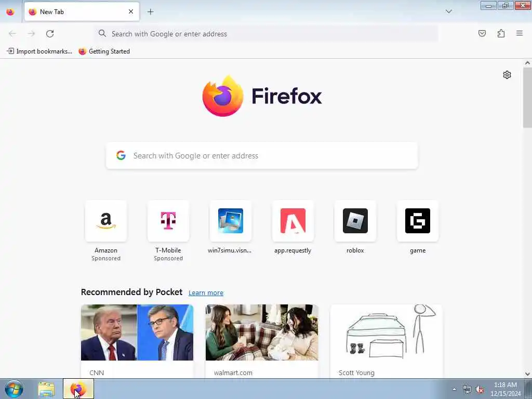Click the Firefox taskbar button
The height and width of the screenshot is (399, 532).
78,389
